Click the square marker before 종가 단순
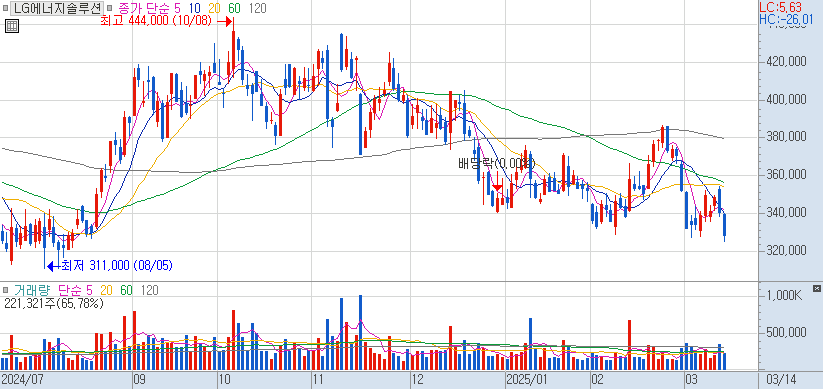This screenshot has height=389, width=823. point(109,8)
